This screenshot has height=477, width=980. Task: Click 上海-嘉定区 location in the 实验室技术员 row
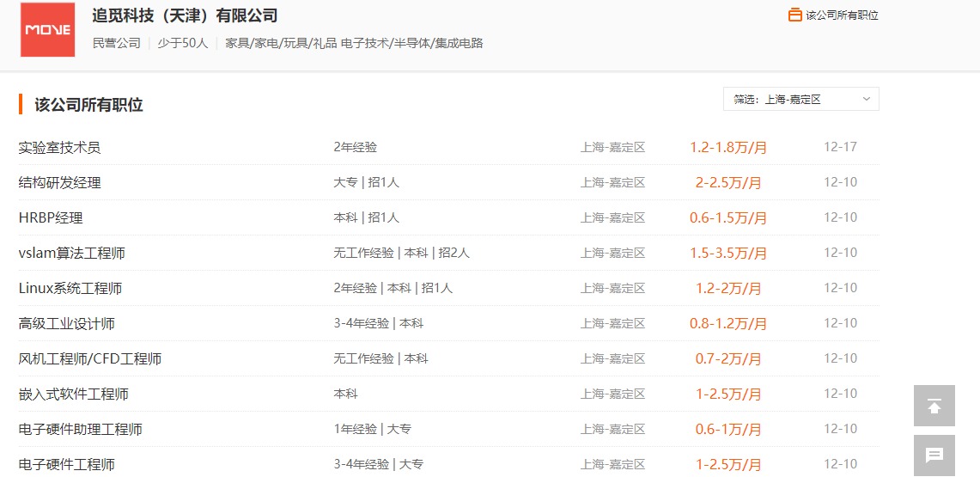click(612, 148)
